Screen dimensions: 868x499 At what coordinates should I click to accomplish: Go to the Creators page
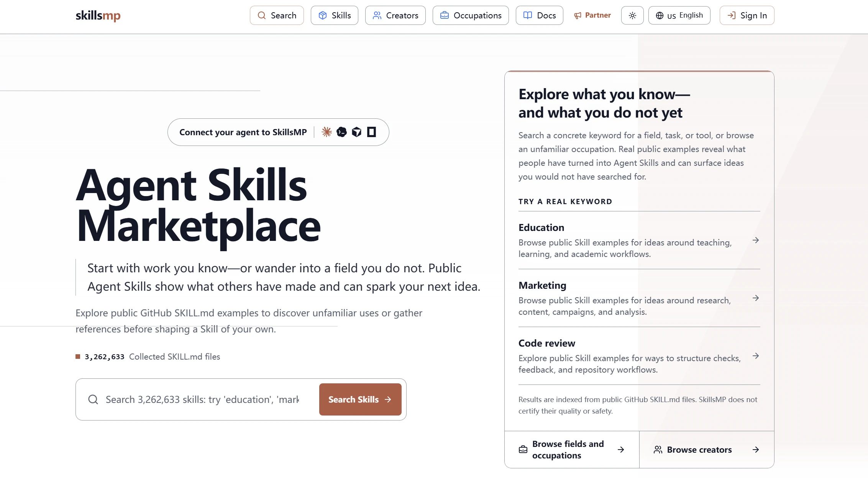(x=395, y=15)
